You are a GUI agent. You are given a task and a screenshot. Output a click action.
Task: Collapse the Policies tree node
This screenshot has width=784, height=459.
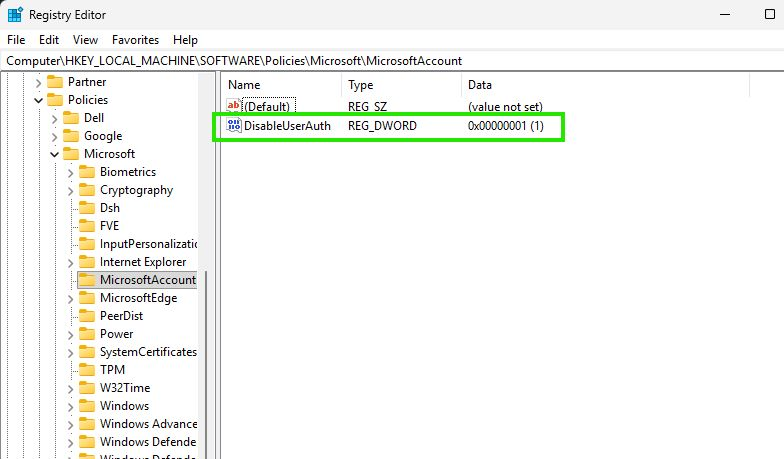tap(39, 100)
